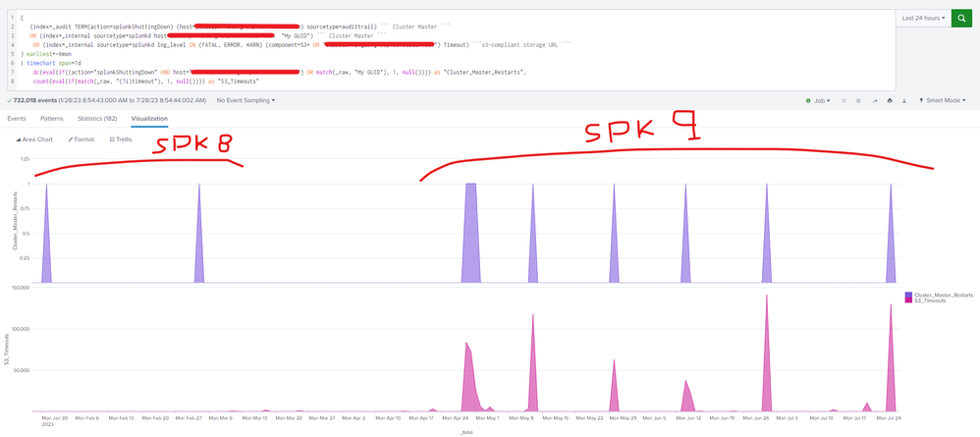
Task: Run the search with the green magnifier button
Action: click(962, 18)
